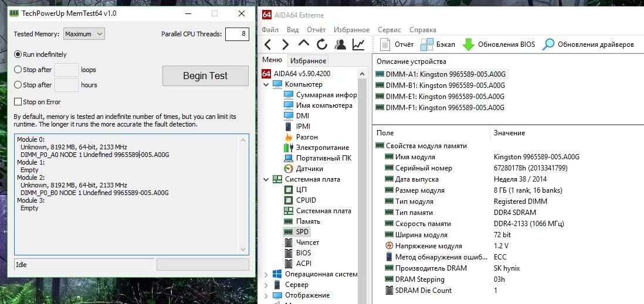This screenshot has height=304, width=644.
Task: Click the MemTest64 module list scrollbar
Action: pyautogui.click(x=243, y=194)
